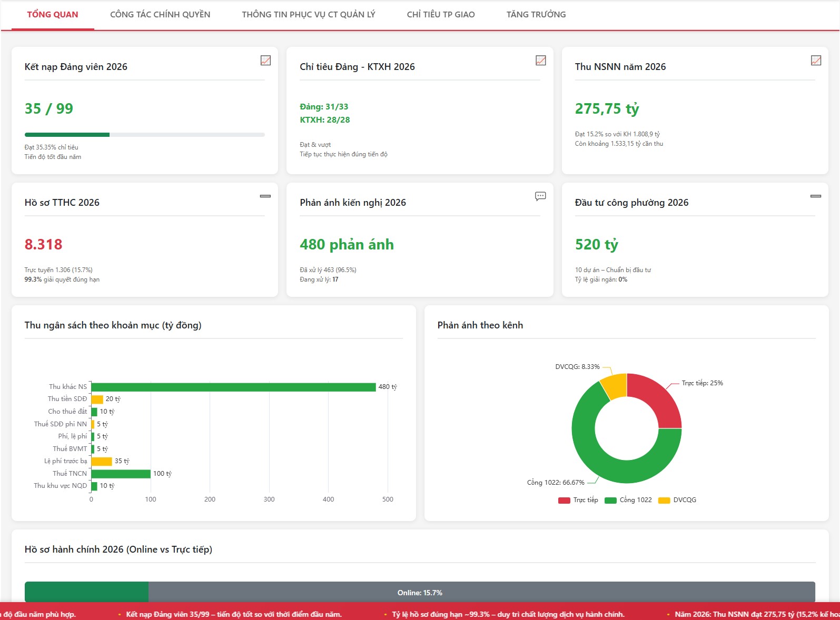Screen dimensions: 840x620
Task: Click the Phản ánh kiến nghị 2026 title
Action: (353, 203)
